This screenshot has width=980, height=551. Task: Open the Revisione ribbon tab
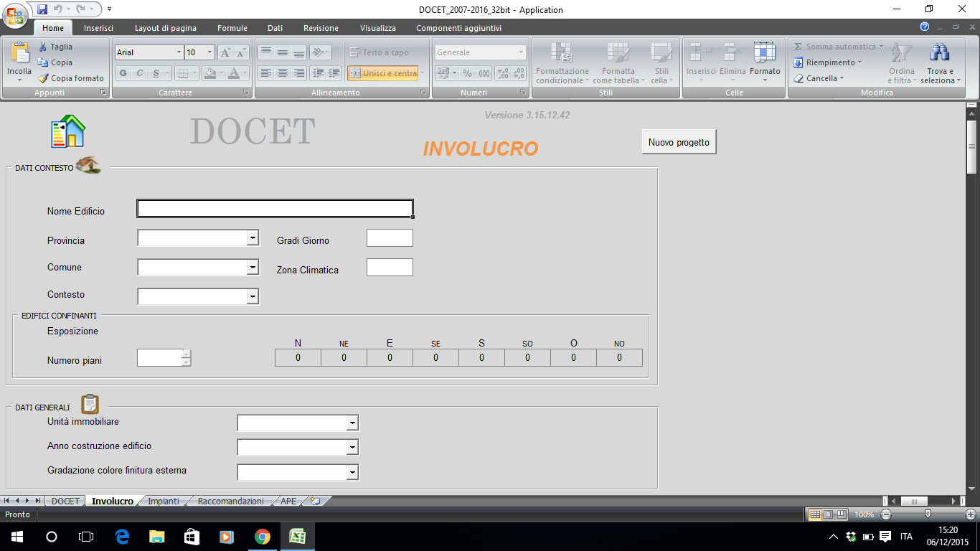coord(321,28)
